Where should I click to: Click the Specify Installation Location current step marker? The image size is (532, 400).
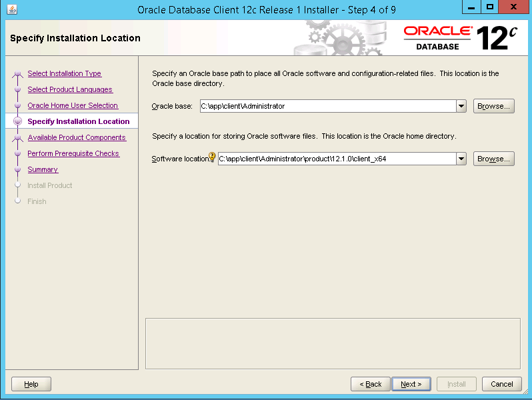tap(17, 121)
